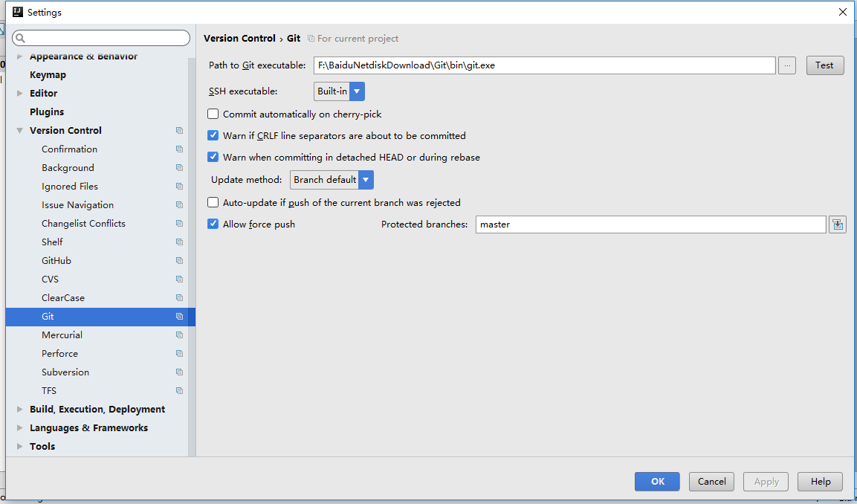The height and width of the screenshot is (504, 857).
Task: Uncheck Warn if CRLF line separators checkbox
Action: pyautogui.click(x=213, y=135)
